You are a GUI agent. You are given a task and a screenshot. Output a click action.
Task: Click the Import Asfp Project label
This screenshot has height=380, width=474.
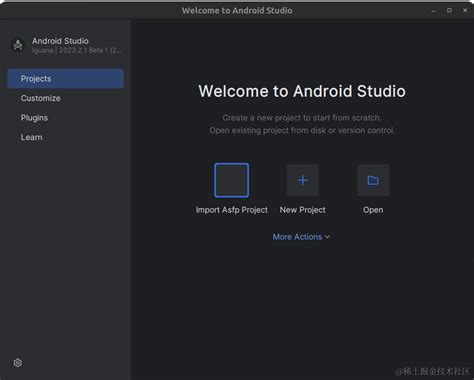(x=232, y=210)
